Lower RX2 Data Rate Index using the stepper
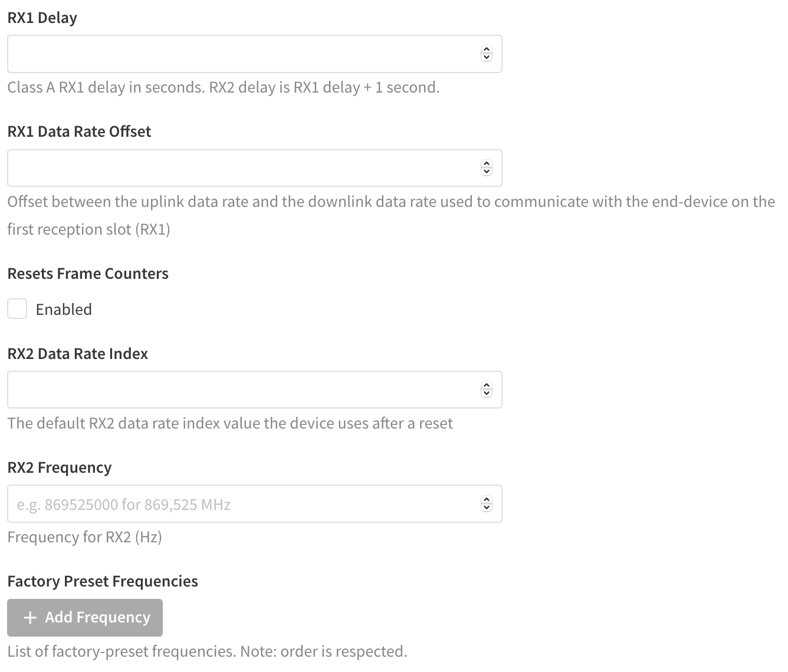Viewport: 788px width, 672px height. pyautogui.click(x=487, y=394)
